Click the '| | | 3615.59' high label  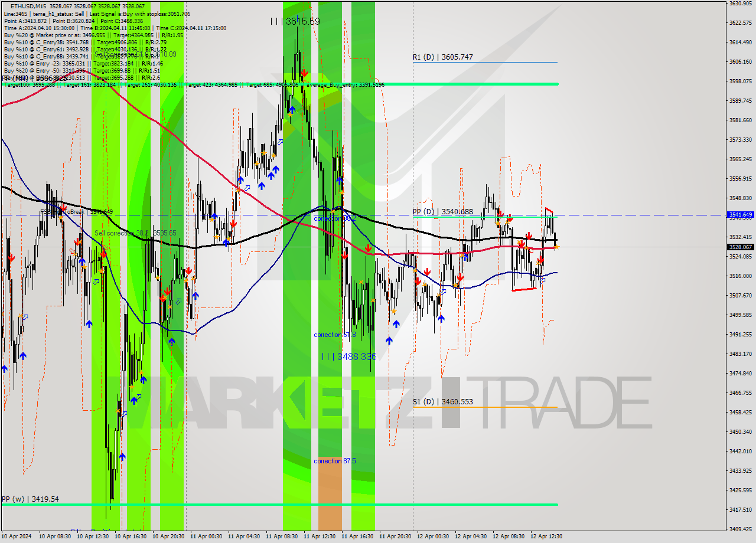[x=295, y=21]
